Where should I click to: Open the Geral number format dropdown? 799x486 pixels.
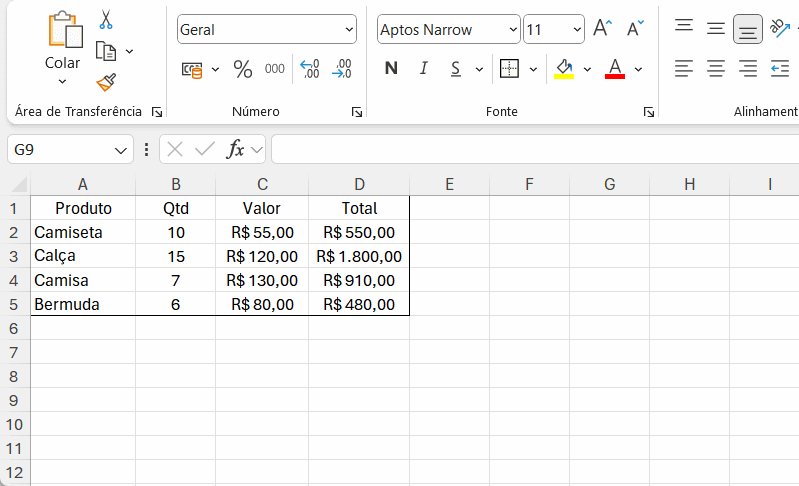(x=349, y=30)
